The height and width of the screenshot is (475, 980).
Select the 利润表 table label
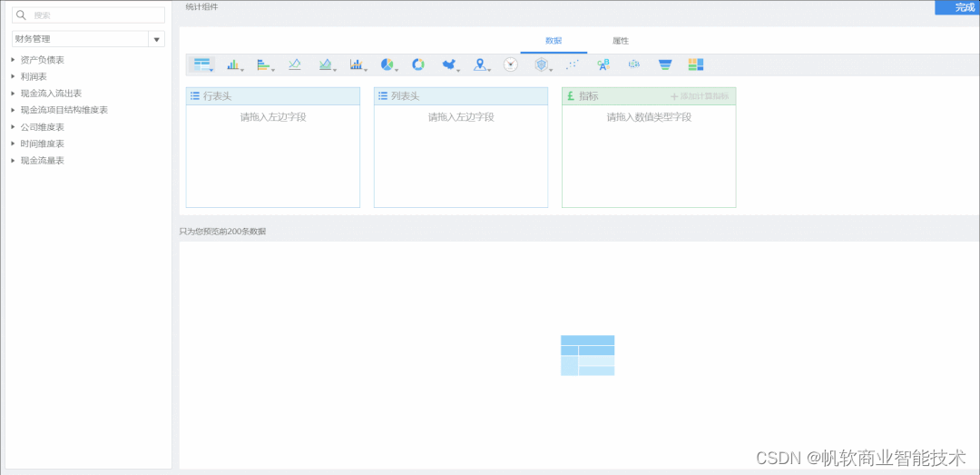(34, 76)
